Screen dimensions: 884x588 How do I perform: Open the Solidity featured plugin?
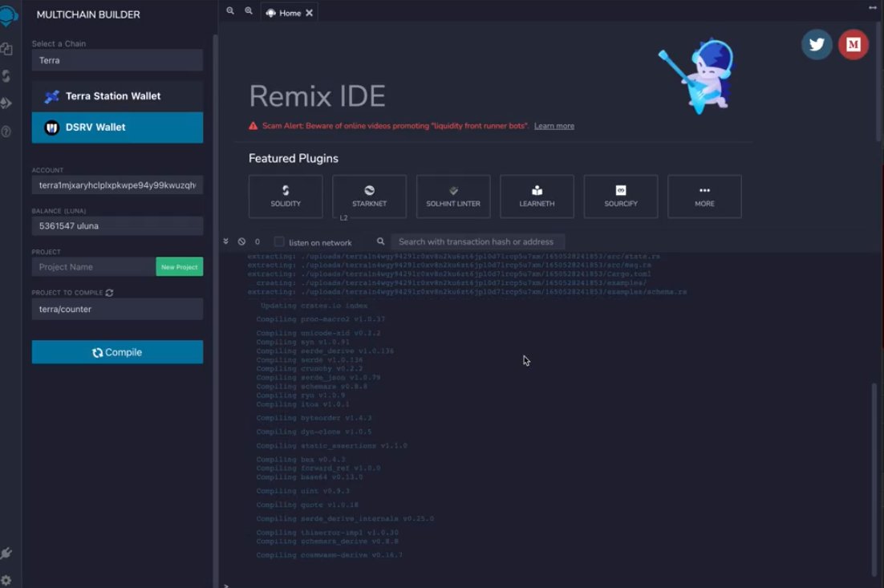point(286,197)
